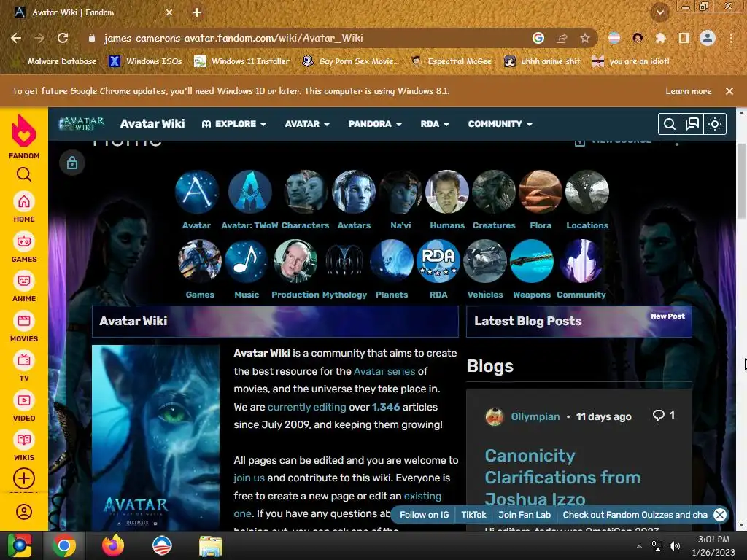Open the Discussions icon in wiki header
This screenshot has width=747, height=560.
point(692,124)
